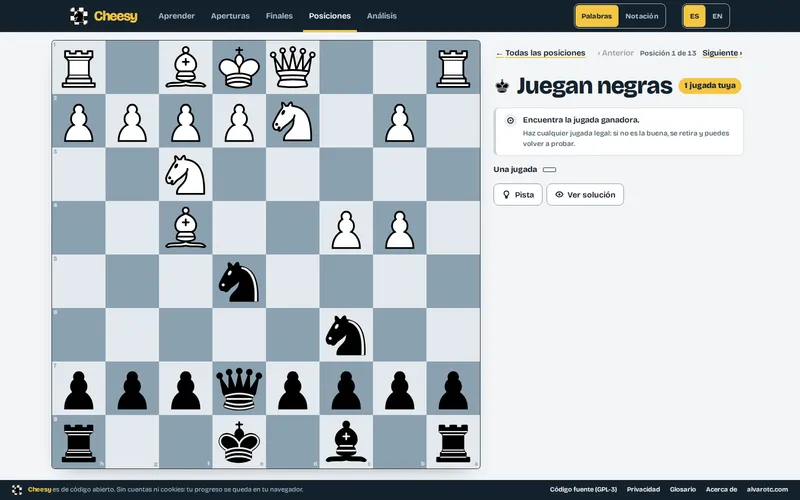Open the Aprender tab
800x500 pixels.
[x=177, y=16]
